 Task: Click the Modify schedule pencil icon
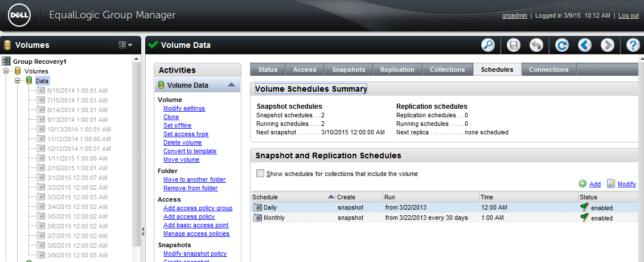click(611, 183)
